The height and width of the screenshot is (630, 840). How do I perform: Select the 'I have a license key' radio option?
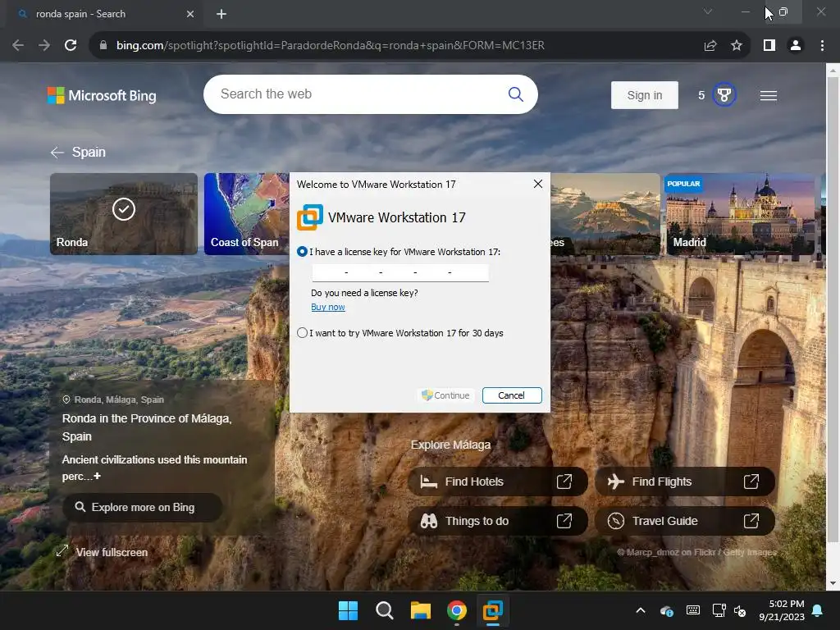[302, 252]
